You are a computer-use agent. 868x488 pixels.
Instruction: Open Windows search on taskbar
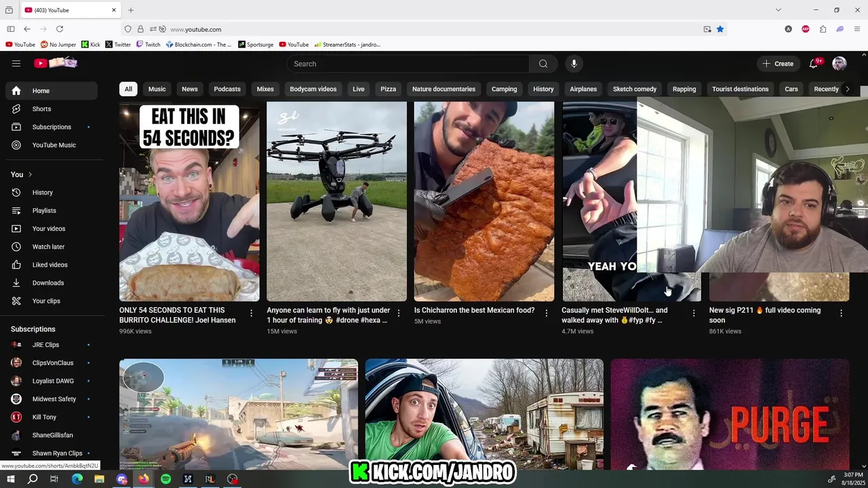32,479
